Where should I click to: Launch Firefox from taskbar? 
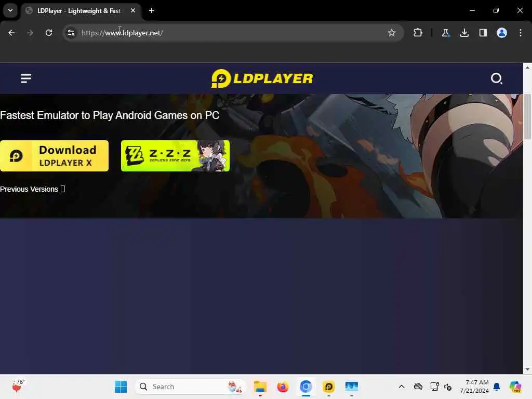[x=283, y=387]
